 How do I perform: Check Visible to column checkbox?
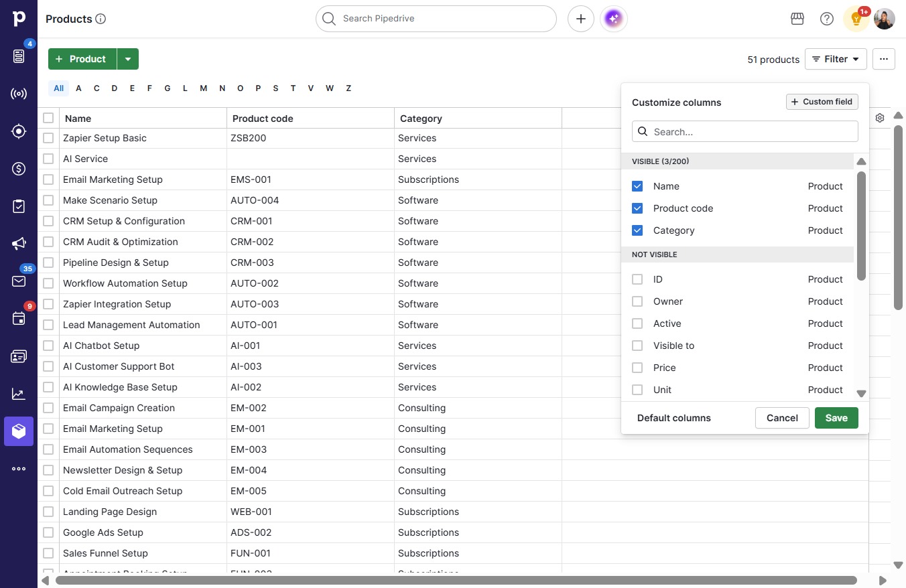pyautogui.click(x=637, y=346)
